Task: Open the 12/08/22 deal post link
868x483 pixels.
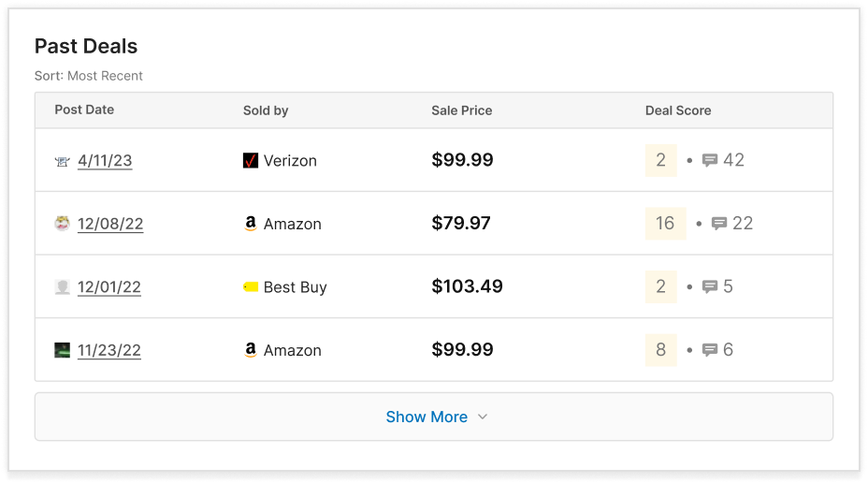Action: [x=110, y=224]
